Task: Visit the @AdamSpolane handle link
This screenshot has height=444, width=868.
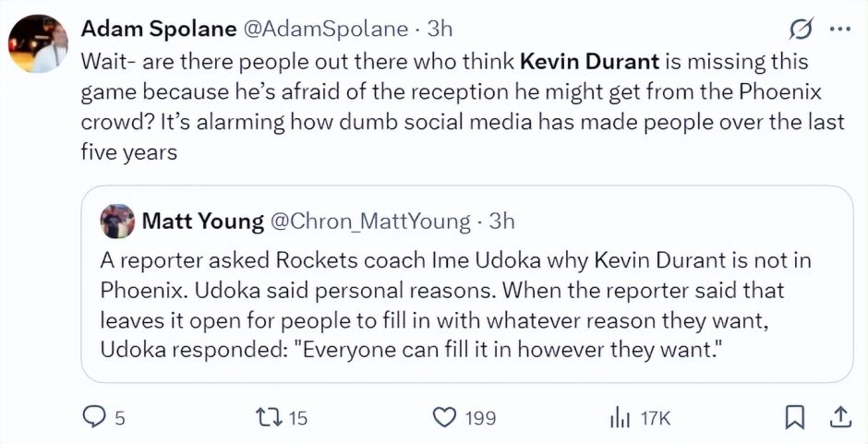Action: (x=324, y=29)
